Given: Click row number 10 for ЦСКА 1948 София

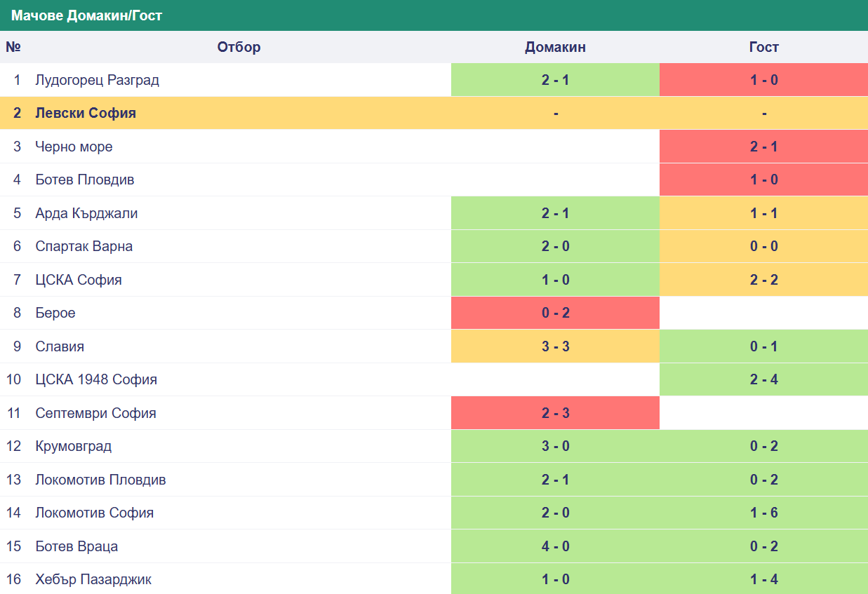Looking at the screenshot, I should pos(14,379).
